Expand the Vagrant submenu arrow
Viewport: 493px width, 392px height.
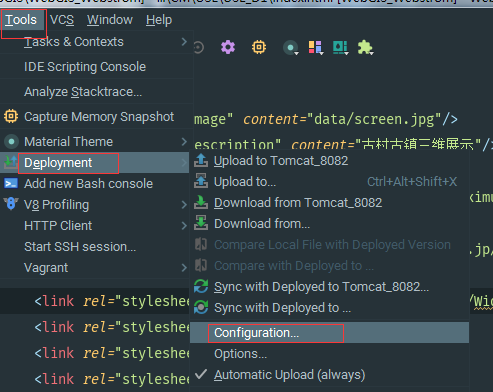184,268
